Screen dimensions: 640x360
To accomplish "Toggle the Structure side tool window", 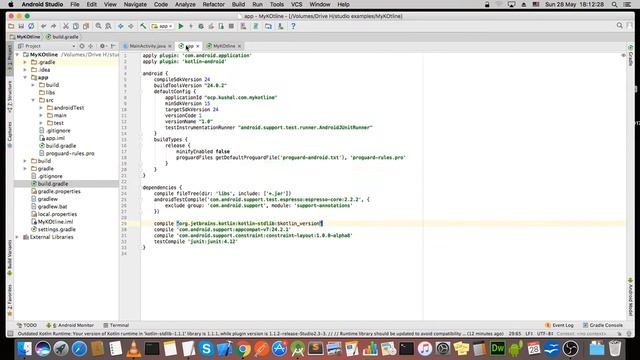I will tap(10, 96).
